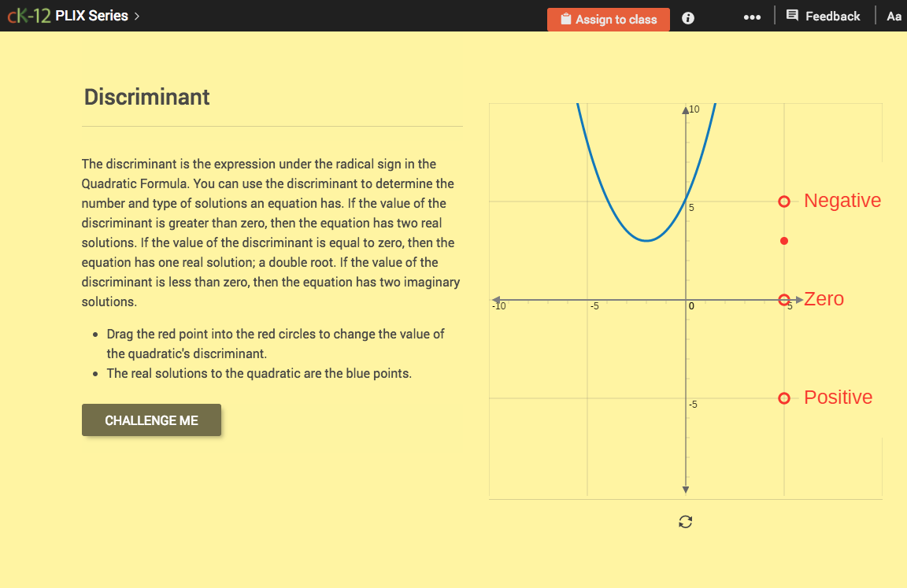
Task: Expand the PLIX Series breadcrumb chevron
Action: coord(136,15)
